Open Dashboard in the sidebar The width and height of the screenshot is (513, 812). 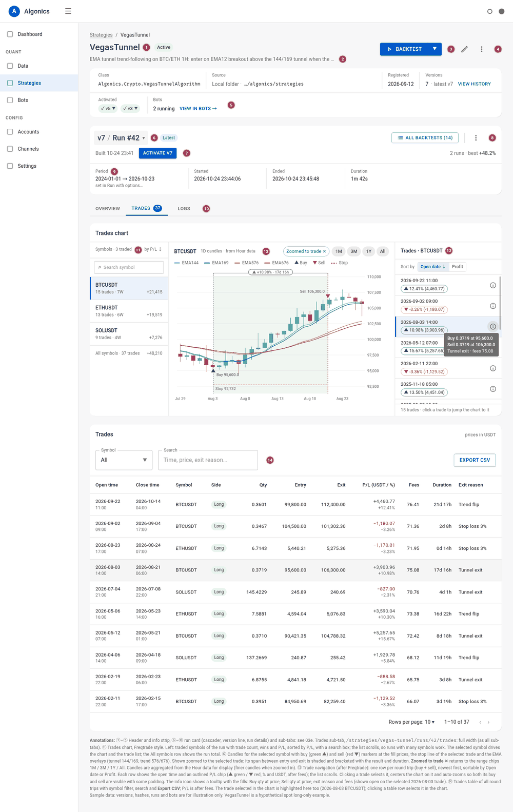(x=39, y=34)
